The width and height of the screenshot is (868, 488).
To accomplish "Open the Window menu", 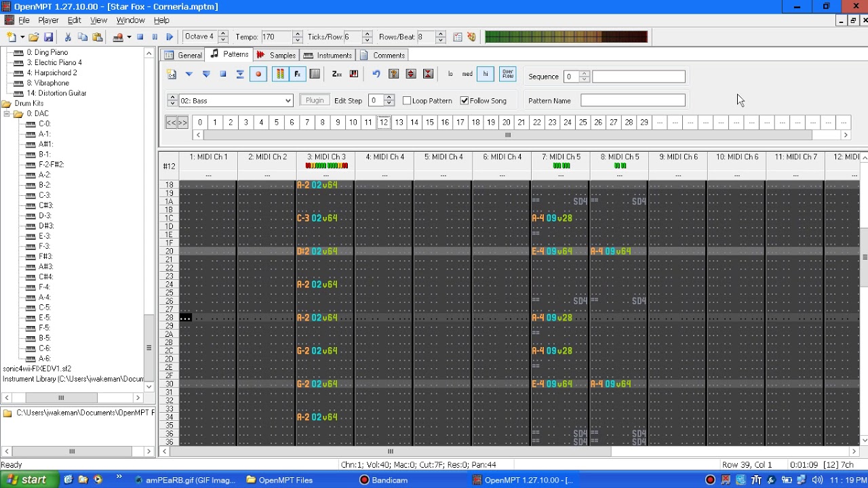I will click(130, 20).
